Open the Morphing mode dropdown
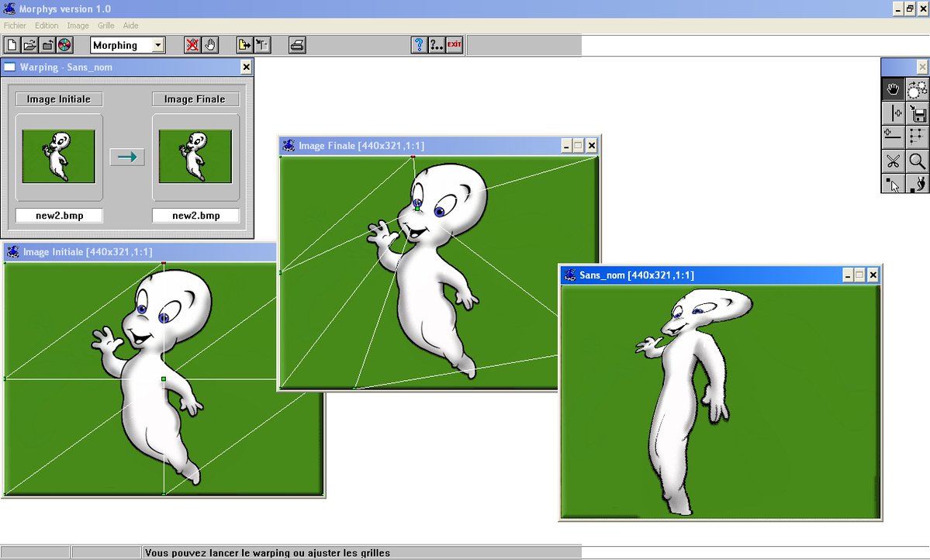930x560 pixels. pyautogui.click(x=157, y=45)
